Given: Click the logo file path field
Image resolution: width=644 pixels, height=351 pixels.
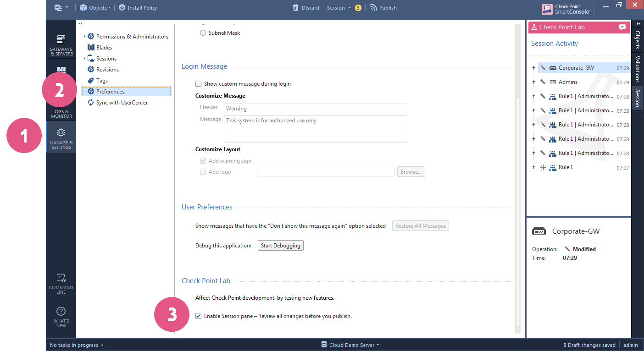Looking at the screenshot, I should pyautogui.click(x=326, y=172).
